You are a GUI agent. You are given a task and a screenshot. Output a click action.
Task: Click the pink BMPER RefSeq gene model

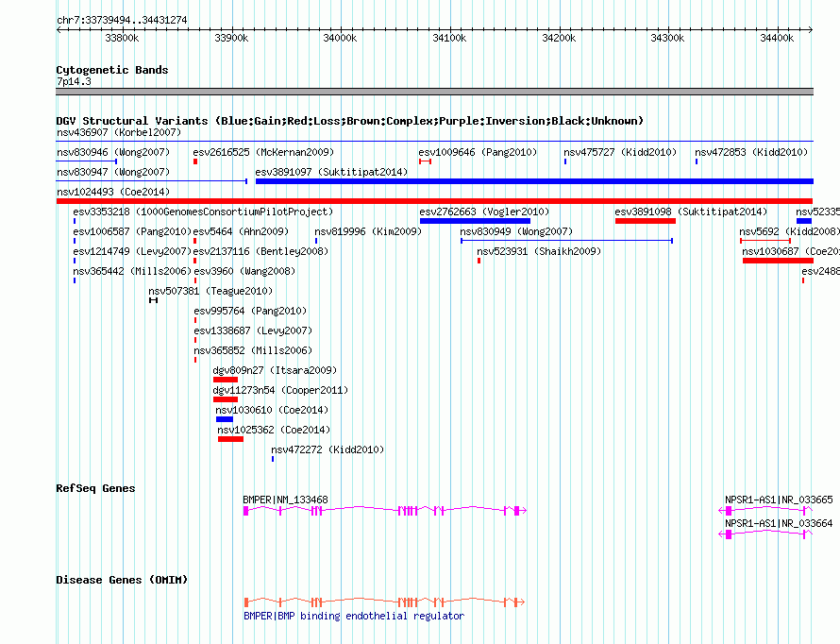(x=385, y=511)
